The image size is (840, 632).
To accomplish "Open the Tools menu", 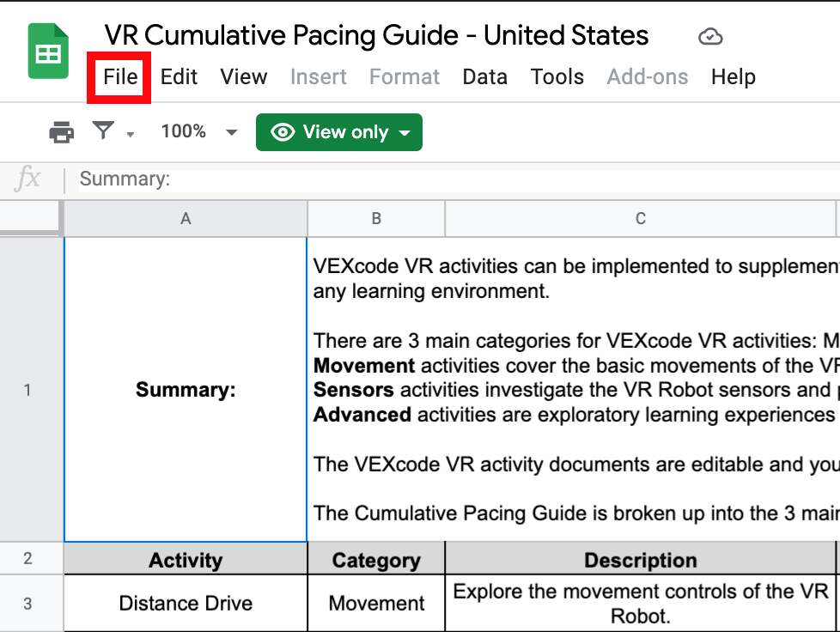I will pyautogui.click(x=557, y=76).
